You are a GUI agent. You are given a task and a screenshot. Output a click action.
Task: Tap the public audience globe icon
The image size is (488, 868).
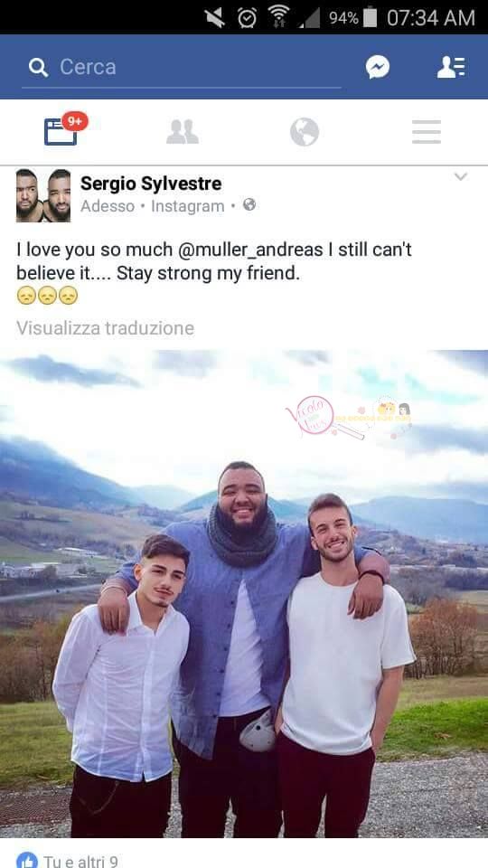click(249, 205)
